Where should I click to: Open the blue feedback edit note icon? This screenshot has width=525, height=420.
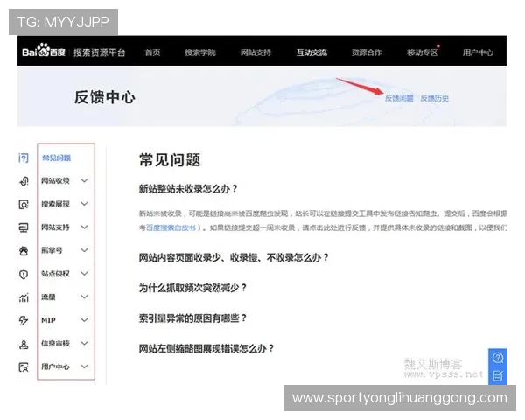click(498, 375)
